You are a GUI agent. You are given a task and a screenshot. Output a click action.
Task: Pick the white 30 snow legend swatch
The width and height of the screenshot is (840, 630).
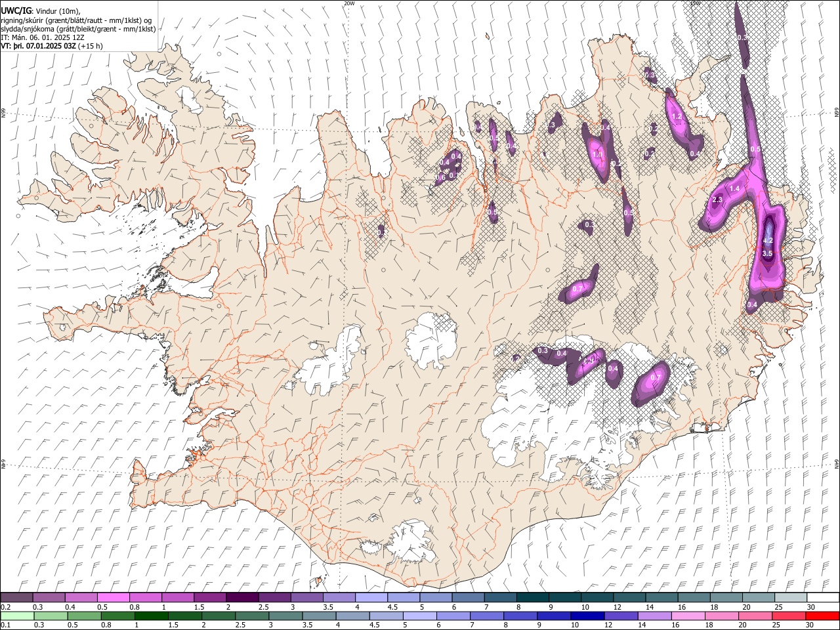pyautogui.click(x=822, y=597)
